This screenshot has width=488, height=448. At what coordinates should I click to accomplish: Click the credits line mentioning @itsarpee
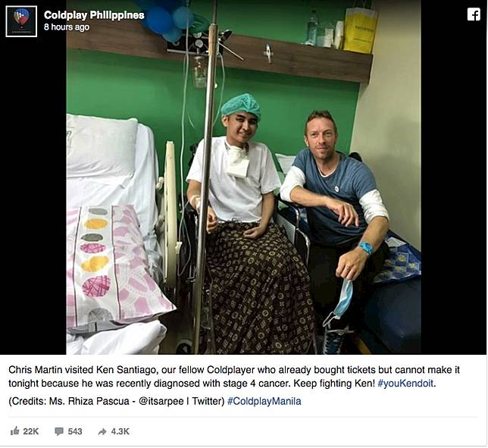(117, 401)
